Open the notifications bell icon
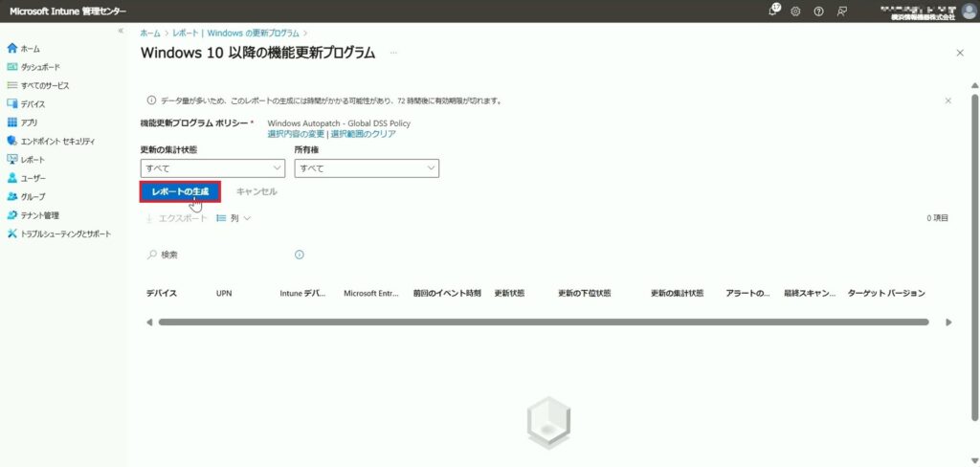The width and height of the screenshot is (980, 467). [x=775, y=11]
